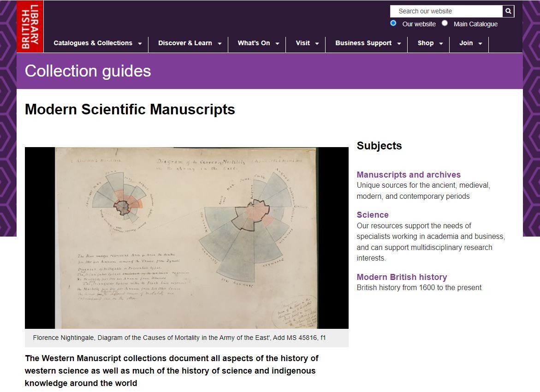
Task: Expand the Shop dropdown arrow
Action: click(x=441, y=44)
